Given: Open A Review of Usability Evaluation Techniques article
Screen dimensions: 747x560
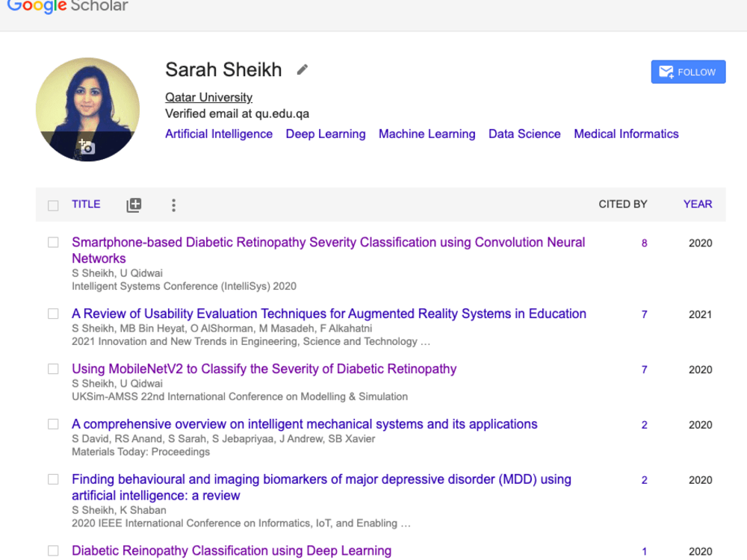Looking at the screenshot, I should pos(329,314).
